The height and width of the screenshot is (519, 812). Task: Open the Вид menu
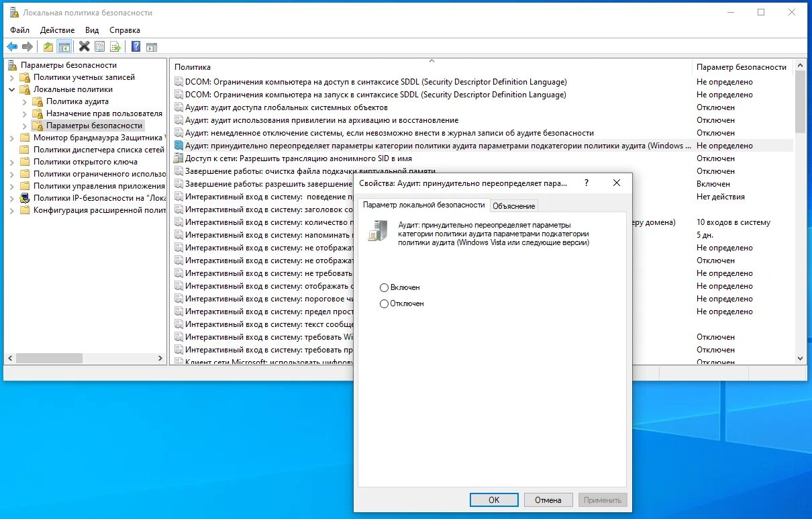(92, 30)
